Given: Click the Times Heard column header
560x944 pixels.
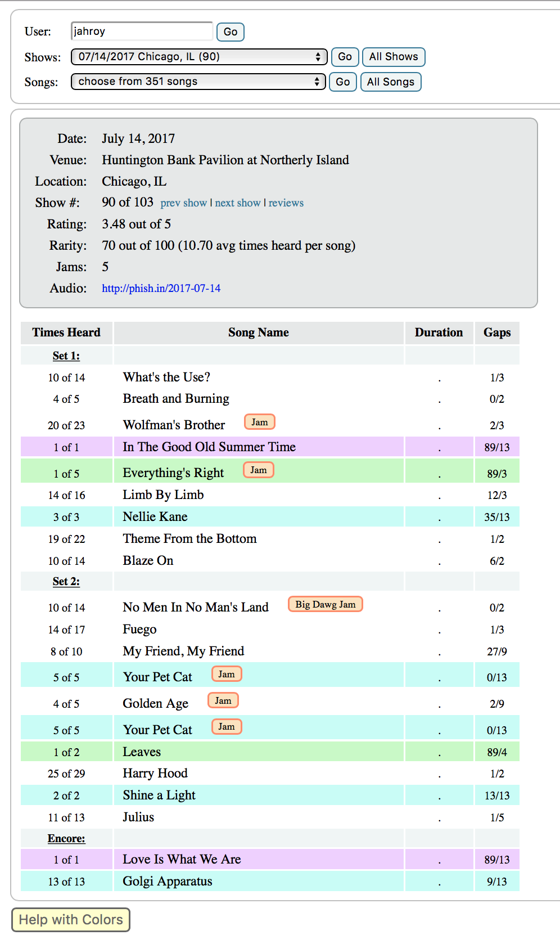Looking at the screenshot, I should (x=66, y=332).
